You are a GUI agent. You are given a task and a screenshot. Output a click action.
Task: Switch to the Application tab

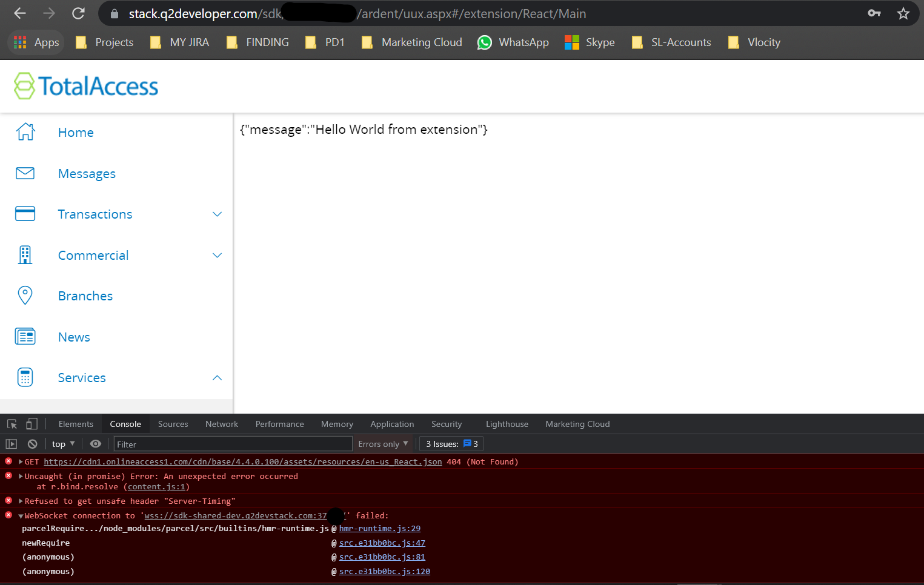(x=393, y=424)
